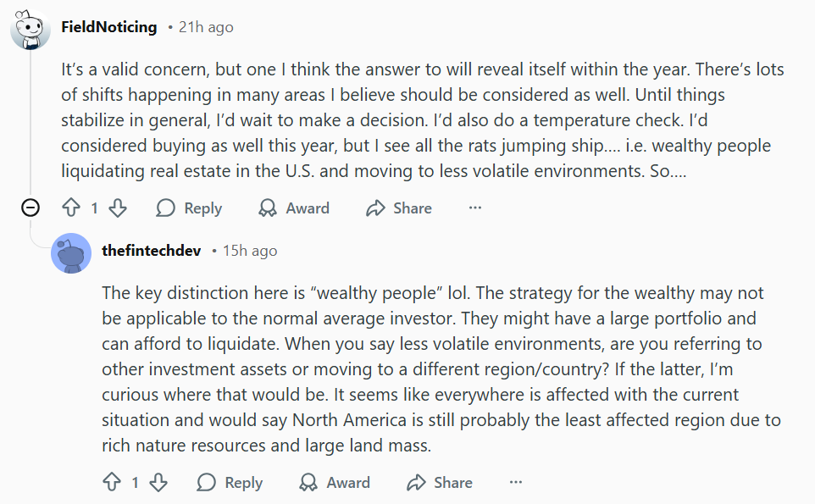815x504 pixels.
Task: Open more options on FieldNoticing's comment
Action: (475, 208)
